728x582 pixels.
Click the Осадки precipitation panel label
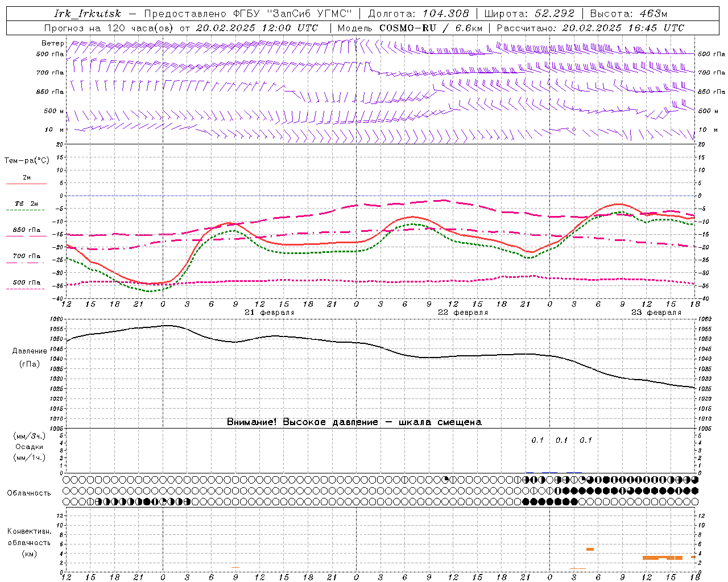(x=29, y=447)
